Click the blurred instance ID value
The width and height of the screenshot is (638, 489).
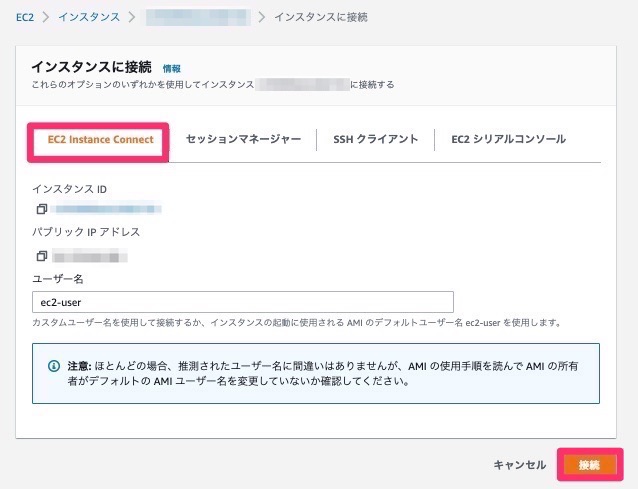pos(107,209)
